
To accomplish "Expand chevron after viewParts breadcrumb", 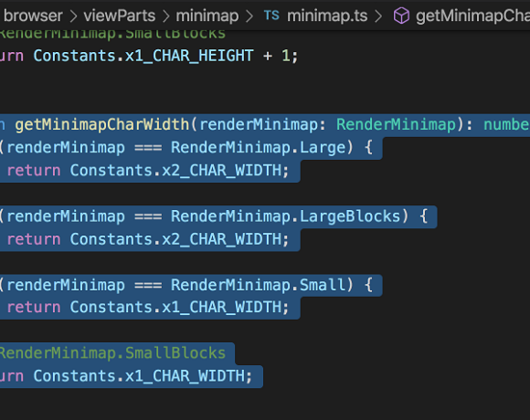I will [165, 16].
